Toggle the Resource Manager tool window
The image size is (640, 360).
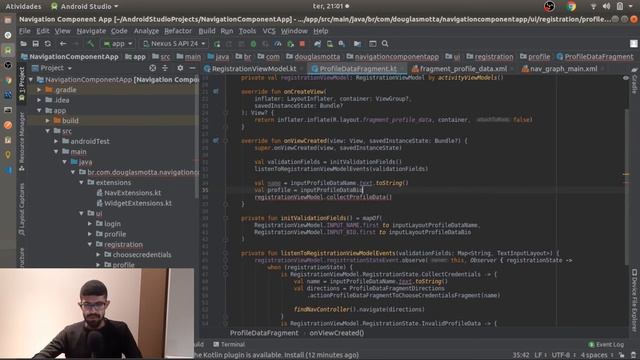(22, 142)
